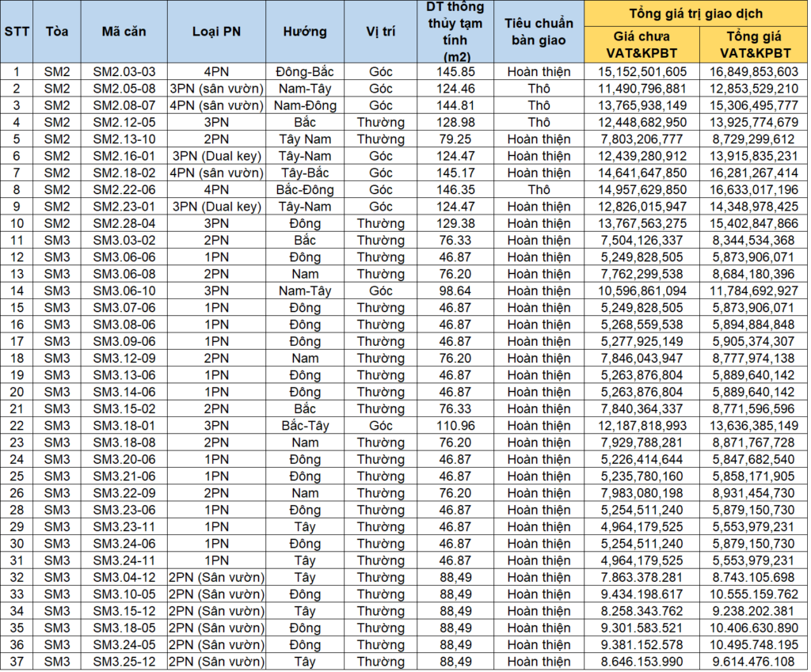Click apartment code SM2.28-04
Screen dimensions: 811x672
pos(124,223)
